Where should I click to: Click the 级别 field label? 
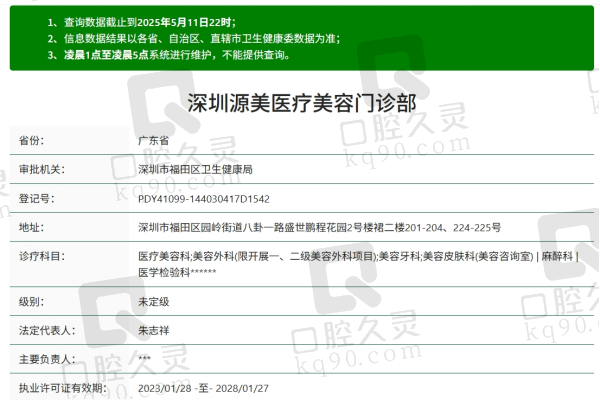31,302
